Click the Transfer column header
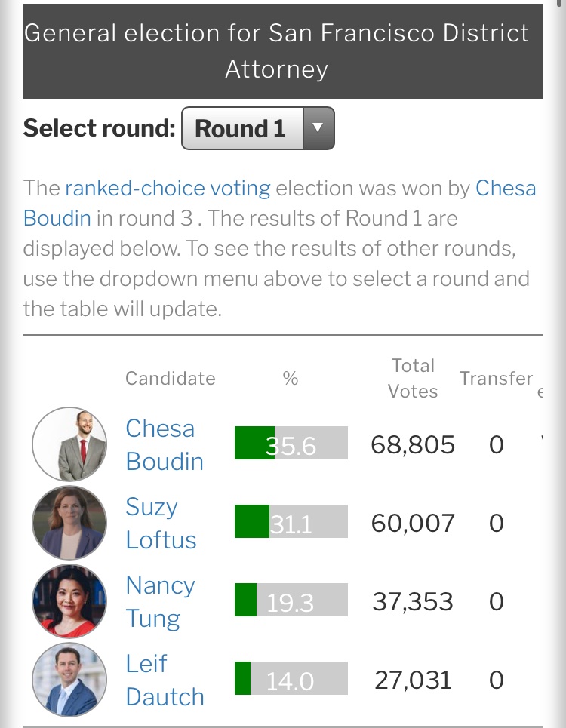Image resolution: width=566 pixels, height=728 pixels. click(x=496, y=379)
